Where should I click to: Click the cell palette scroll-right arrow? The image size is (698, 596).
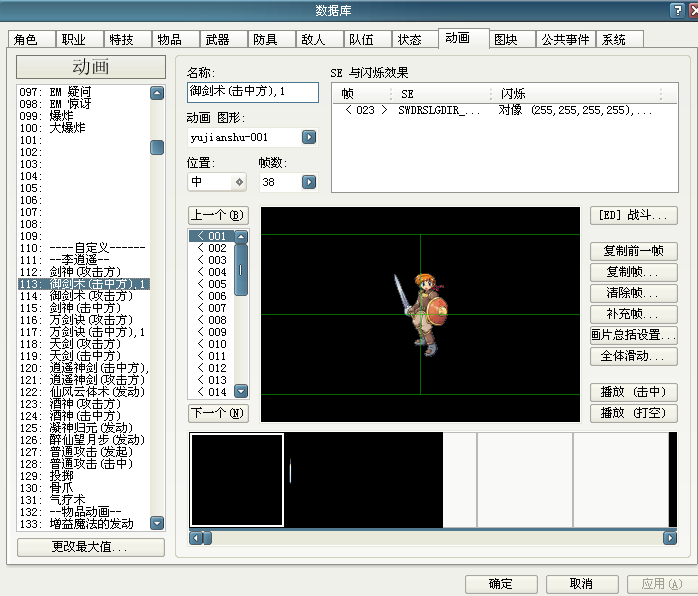pos(670,538)
